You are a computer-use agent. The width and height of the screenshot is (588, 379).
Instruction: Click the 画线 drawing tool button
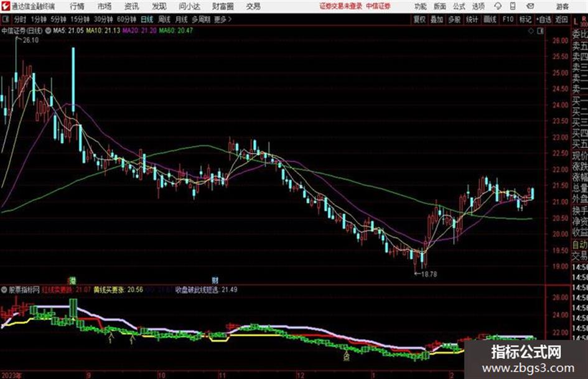pyautogui.click(x=490, y=19)
